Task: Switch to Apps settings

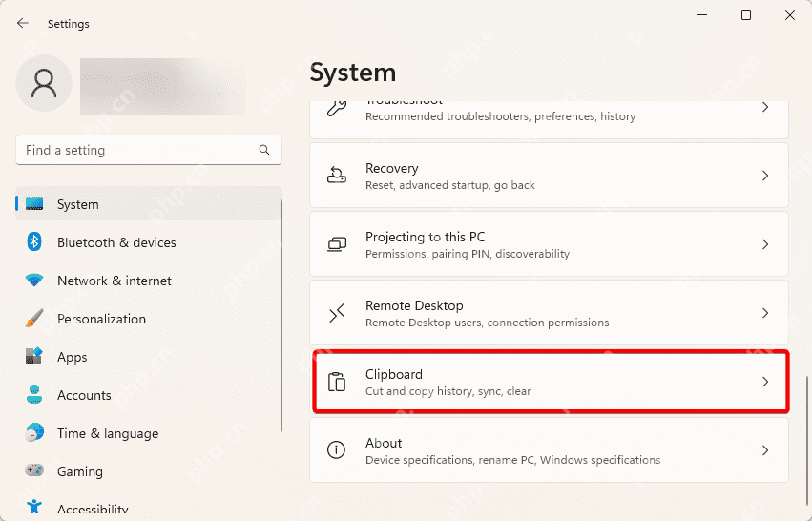Action: click(x=72, y=357)
